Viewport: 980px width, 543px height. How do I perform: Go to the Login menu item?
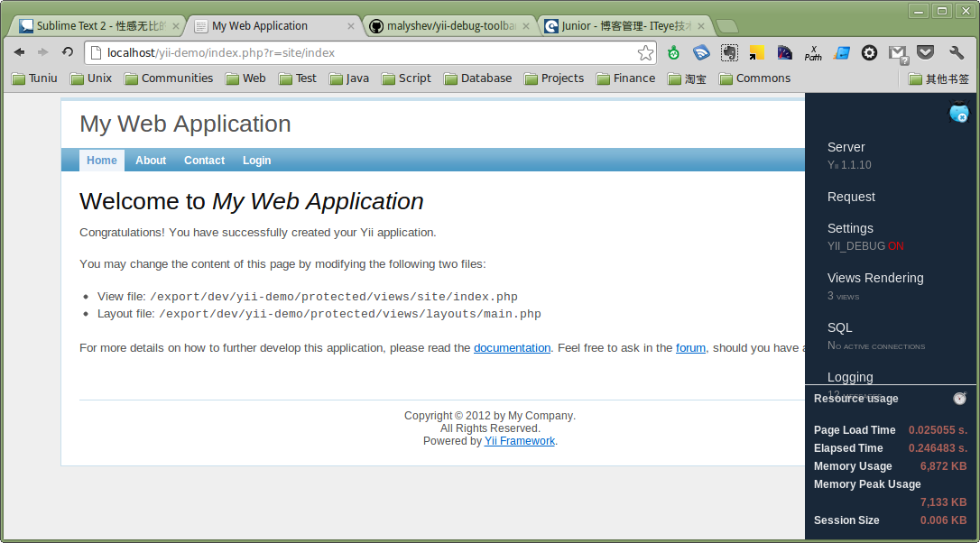coord(257,161)
